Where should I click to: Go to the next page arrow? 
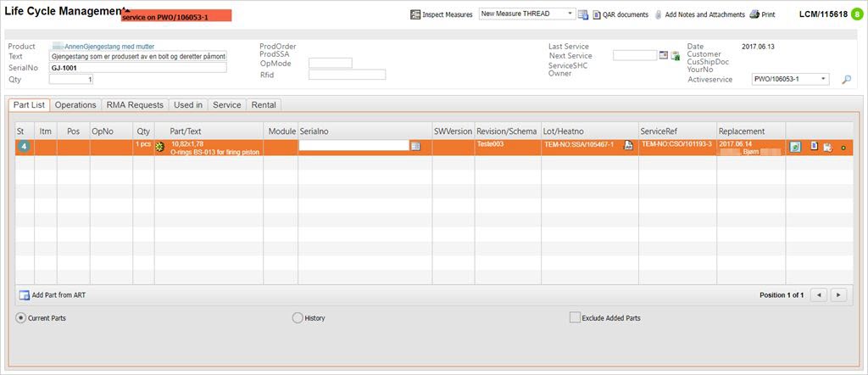point(838,294)
